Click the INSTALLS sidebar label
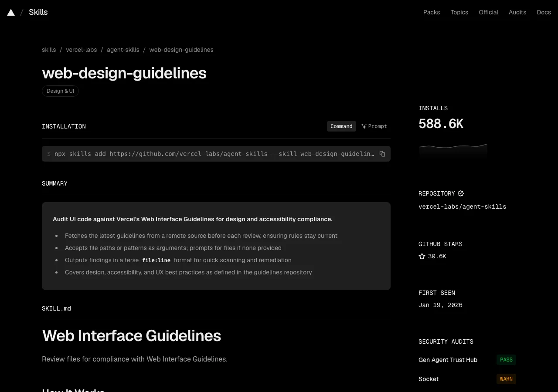The image size is (558, 392). [x=433, y=108]
